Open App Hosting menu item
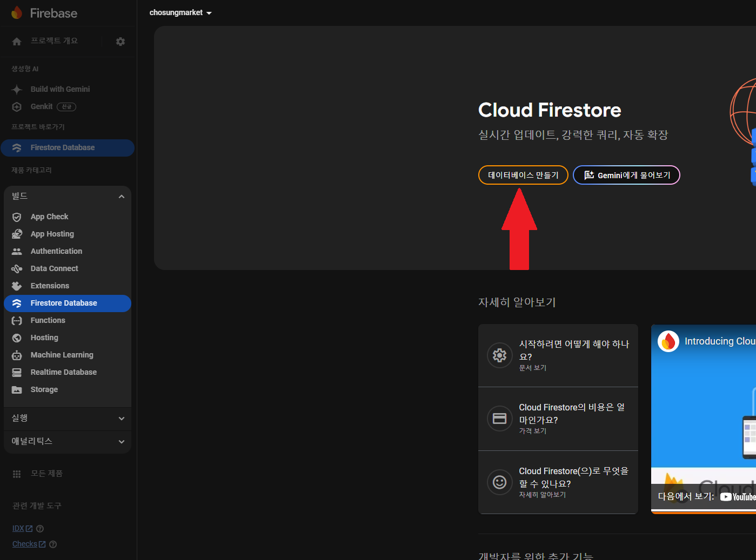The height and width of the screenshot is (560, 756). point(68,234)
